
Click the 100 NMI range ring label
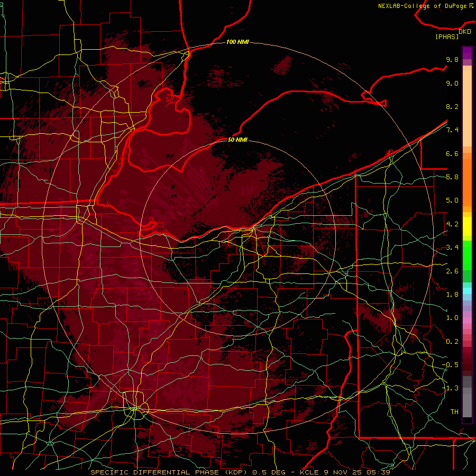[x=237, y=42]
